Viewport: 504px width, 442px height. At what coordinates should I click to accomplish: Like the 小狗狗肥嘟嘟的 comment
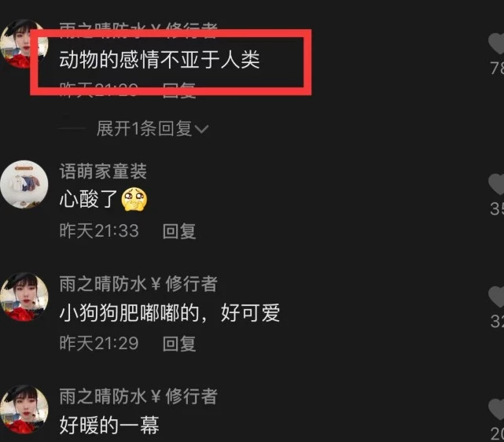[x=497, y=297]
